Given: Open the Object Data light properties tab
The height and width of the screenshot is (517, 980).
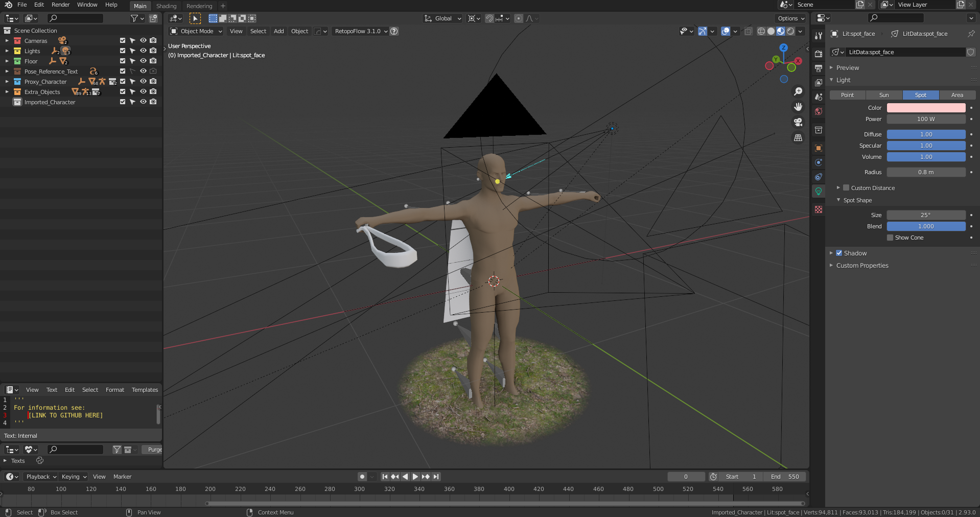Looking at the screenshot, I should (819, 191).
